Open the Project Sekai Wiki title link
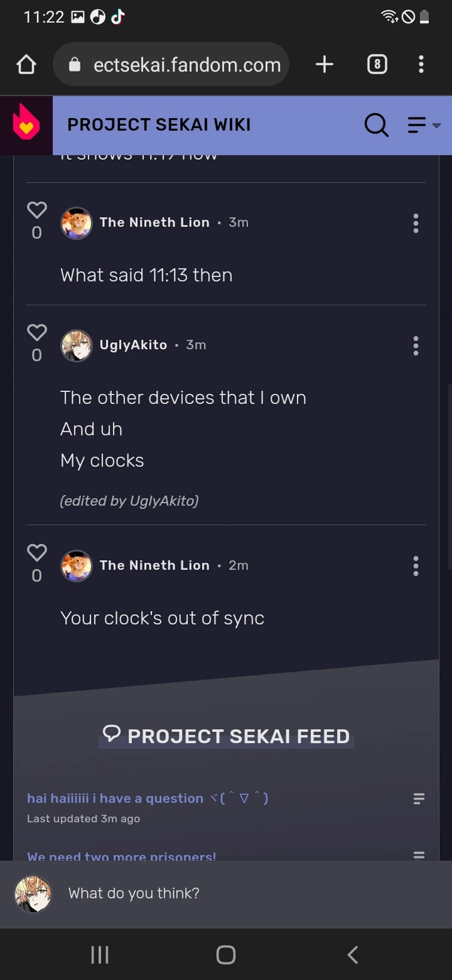Image resolution: width=452 pixels, height=980 pixels. pyautogui.click(x=159, y=125)
